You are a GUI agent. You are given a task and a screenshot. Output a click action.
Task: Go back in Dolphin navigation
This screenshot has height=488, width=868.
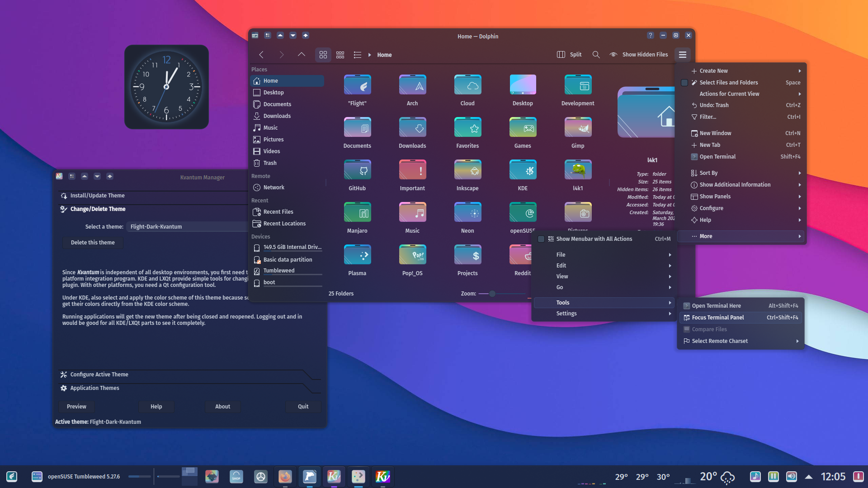tap(261, 55)
